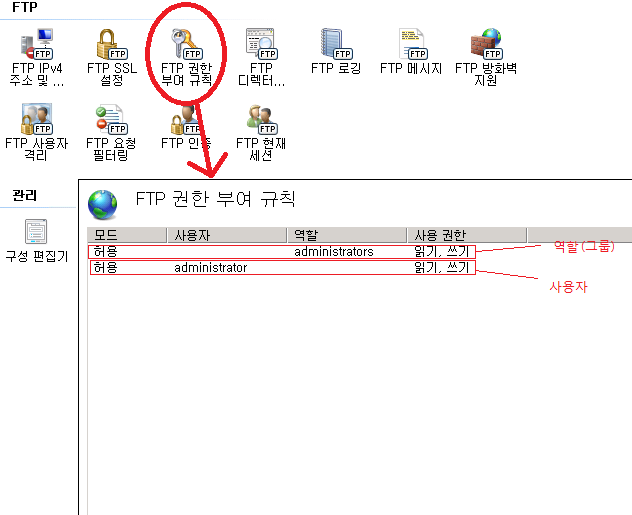Click the 관리 section heading
632x515 pixels.
pyautogui.click(x=25, y=195)
